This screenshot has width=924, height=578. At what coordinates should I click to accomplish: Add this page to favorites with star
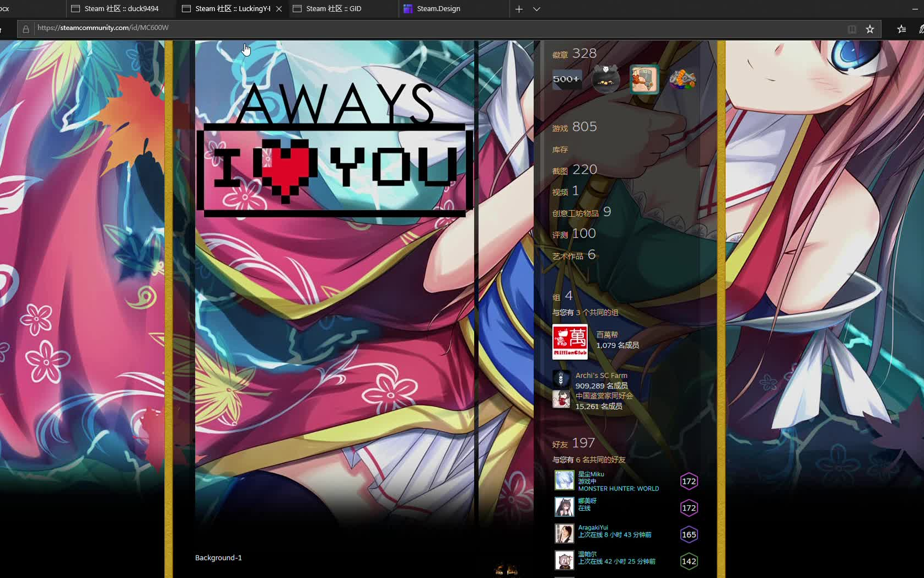[x=870, y=29]
